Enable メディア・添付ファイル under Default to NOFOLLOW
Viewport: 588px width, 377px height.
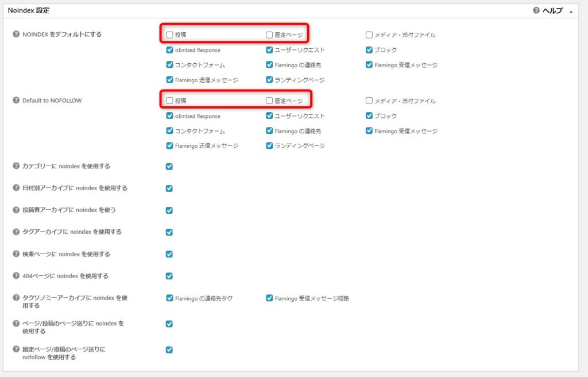(369, 101)
